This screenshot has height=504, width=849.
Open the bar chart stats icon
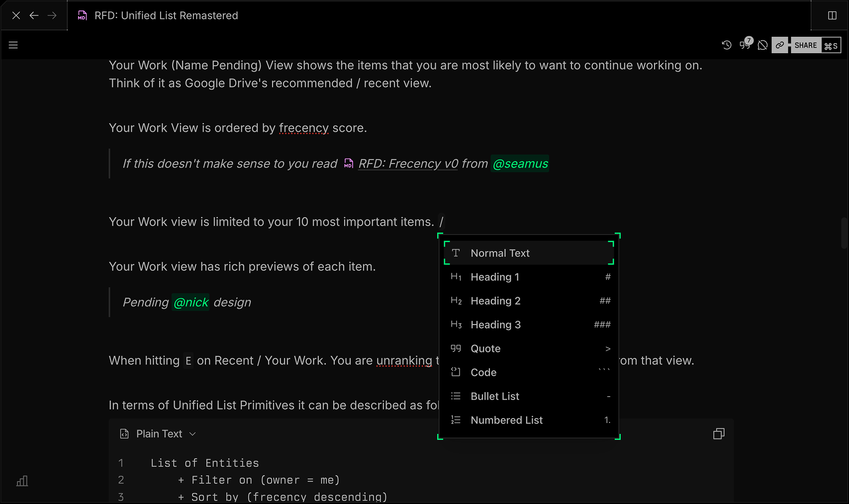point(22,481)
